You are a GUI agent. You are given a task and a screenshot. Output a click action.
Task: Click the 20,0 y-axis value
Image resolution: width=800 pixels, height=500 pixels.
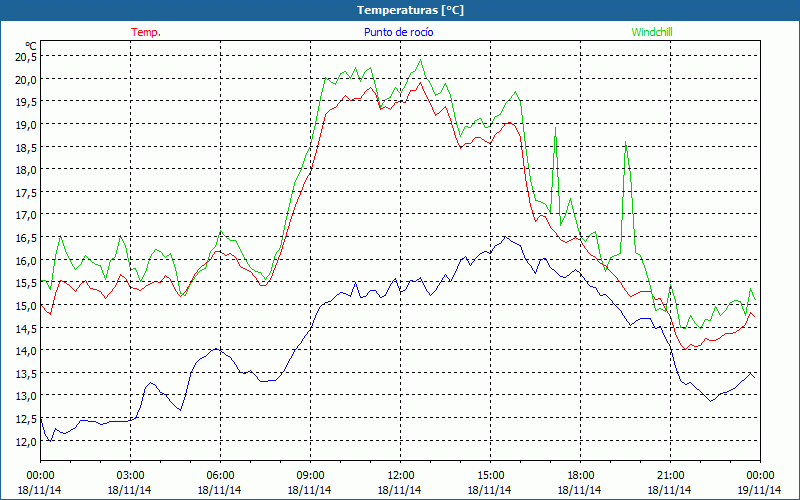pos(26,79)
